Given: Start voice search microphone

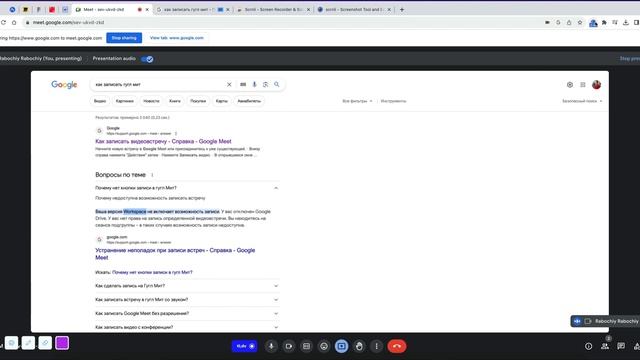Looking at the screenshot, I should coord(254,84).
